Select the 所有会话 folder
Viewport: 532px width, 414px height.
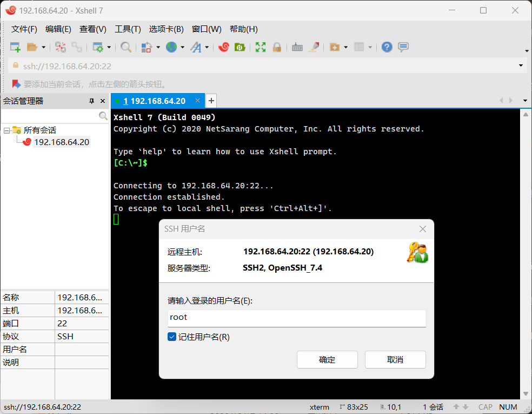[x=39, y=130]
